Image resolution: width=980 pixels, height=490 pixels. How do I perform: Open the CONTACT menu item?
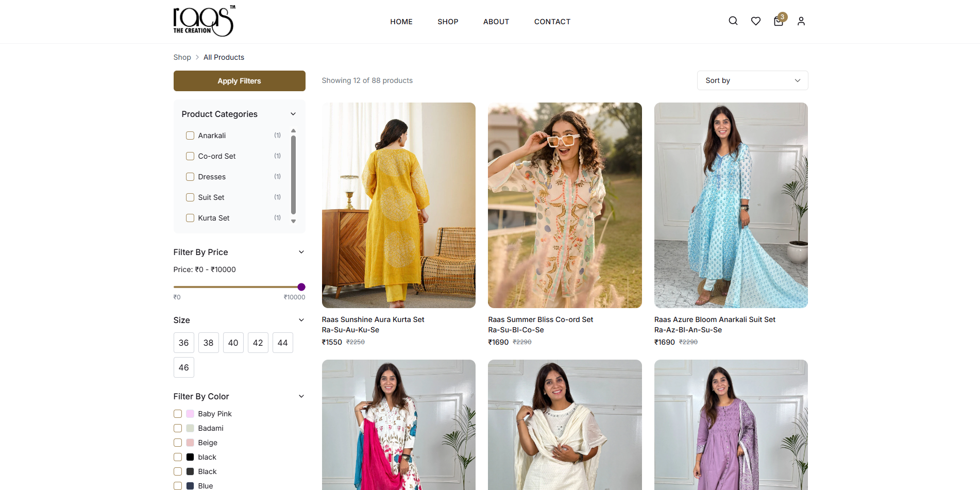coord(552,22)
